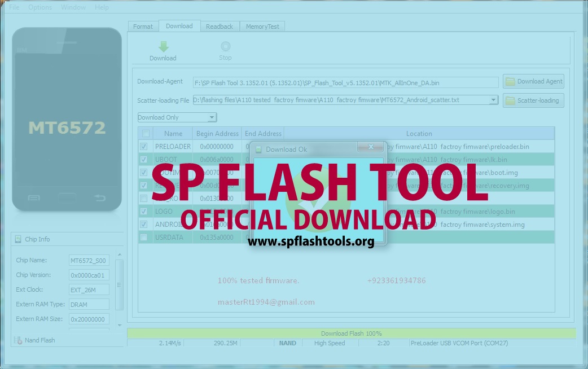This screenshot has width=588, height=369.
Task: Click the 0x135a0000 begin address cell
Action: [217, 237]
